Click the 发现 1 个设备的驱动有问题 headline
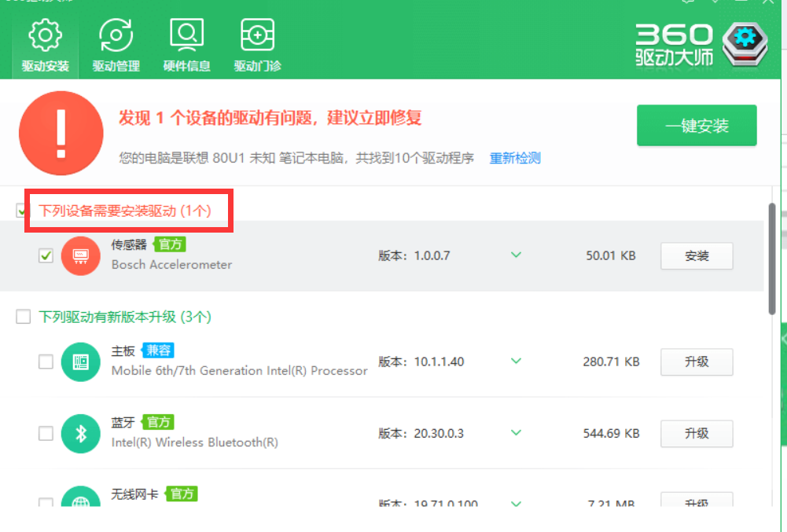This screenshot has height=532, width=787. tap(270, 118)
